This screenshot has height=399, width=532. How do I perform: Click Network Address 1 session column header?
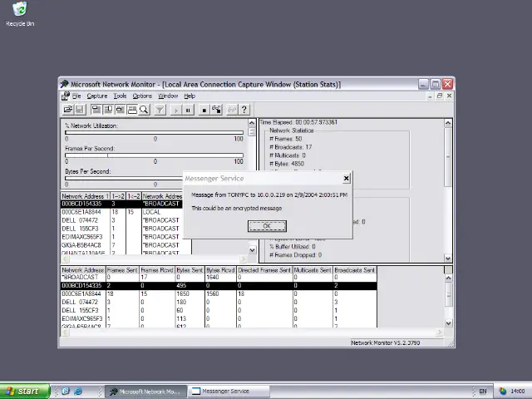tap(85, 196)
